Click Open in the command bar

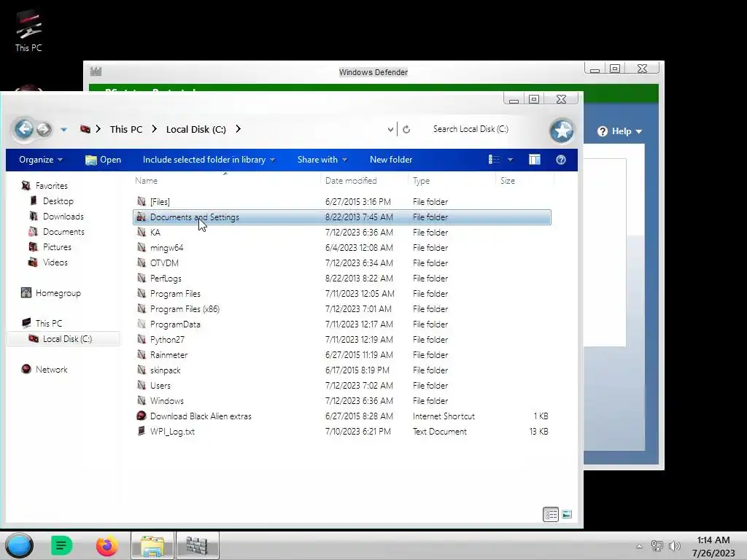coord(103,160)
